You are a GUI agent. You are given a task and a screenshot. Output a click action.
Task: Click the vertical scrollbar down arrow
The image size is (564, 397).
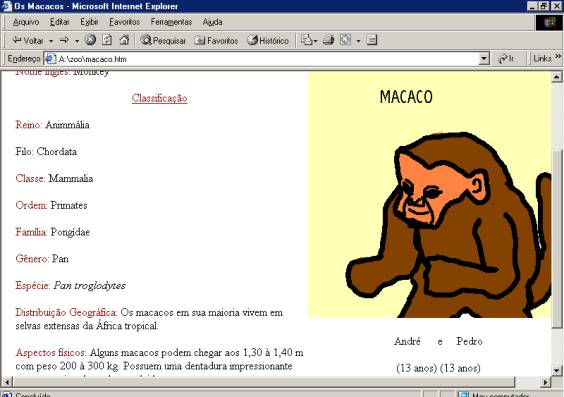(556, 370)
